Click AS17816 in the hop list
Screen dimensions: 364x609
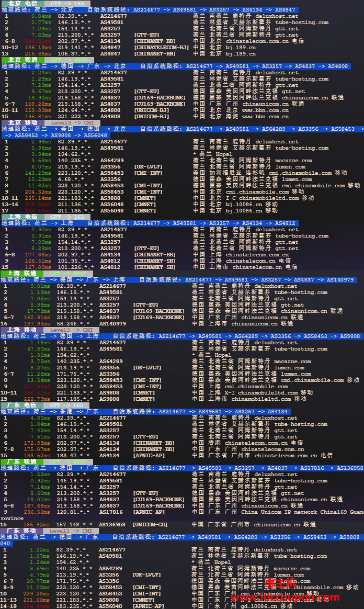pos(110,512)
